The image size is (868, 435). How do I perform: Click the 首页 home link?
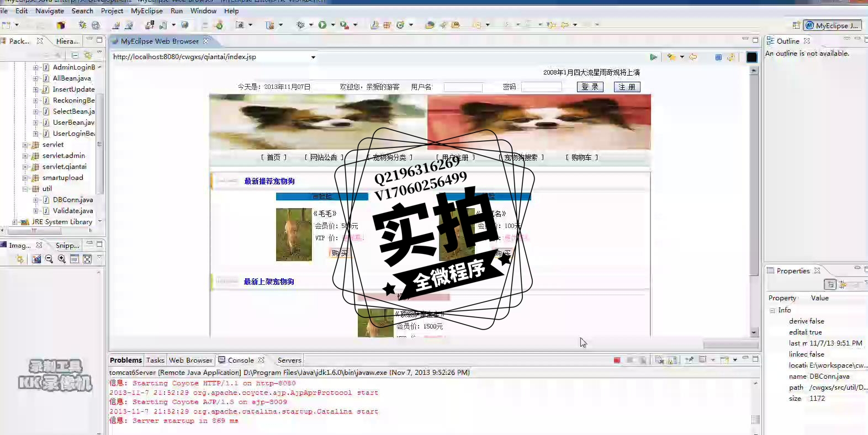(x=273, y=157)
